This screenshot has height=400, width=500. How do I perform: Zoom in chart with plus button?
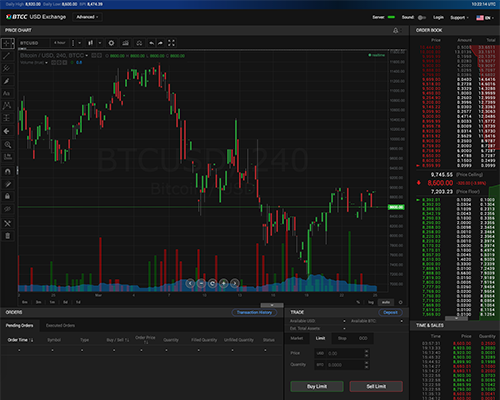click(224, 283)
